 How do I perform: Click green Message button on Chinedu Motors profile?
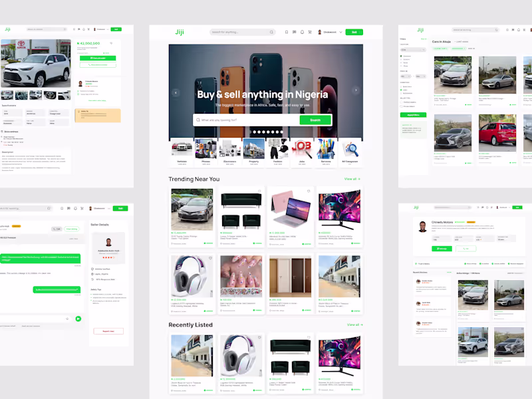click(x=442, y=249)
